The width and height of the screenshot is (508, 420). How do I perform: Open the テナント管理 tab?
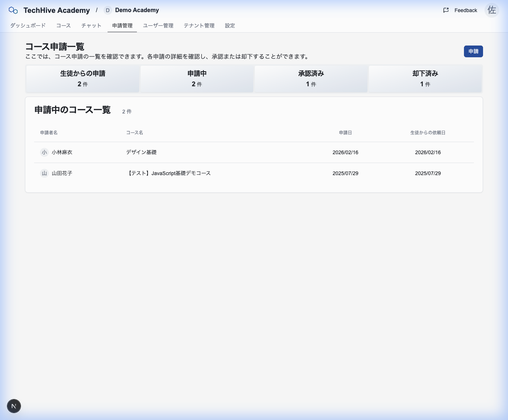click(x=199, y=26)
